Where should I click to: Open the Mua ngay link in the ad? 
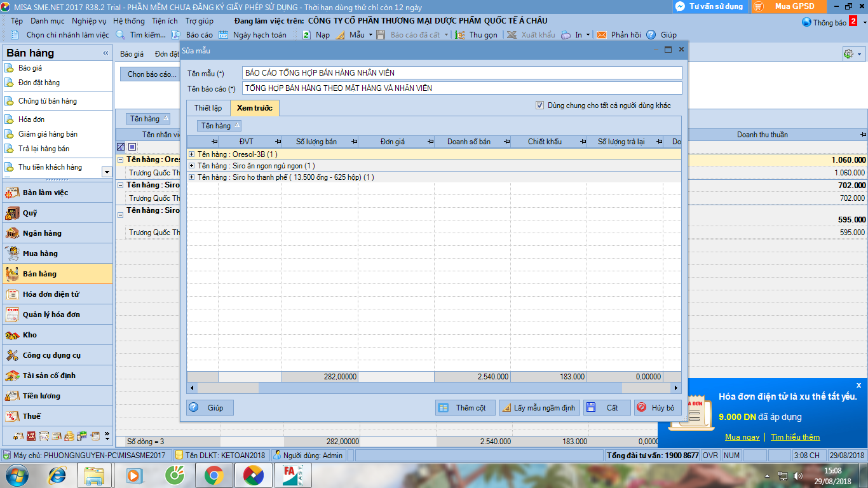pos(742,437)
